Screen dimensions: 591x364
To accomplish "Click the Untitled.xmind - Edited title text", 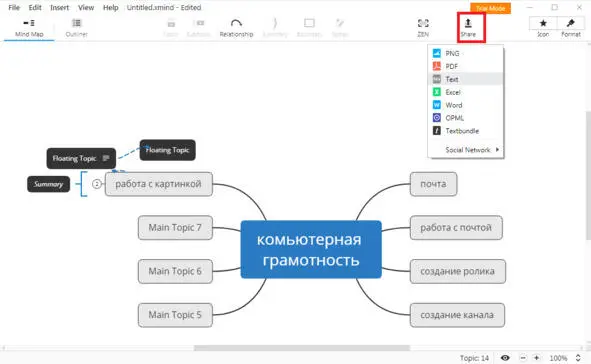I will [164, 8].
